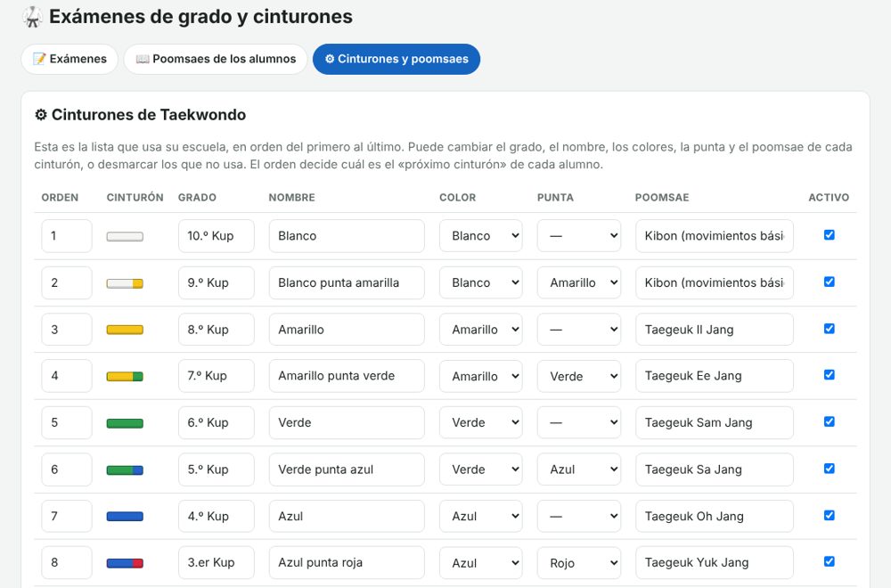The width and height of the screenshot is (891, 588).
Task: Click the Nombre field containing Verde
Action: (x=347, y=422)
